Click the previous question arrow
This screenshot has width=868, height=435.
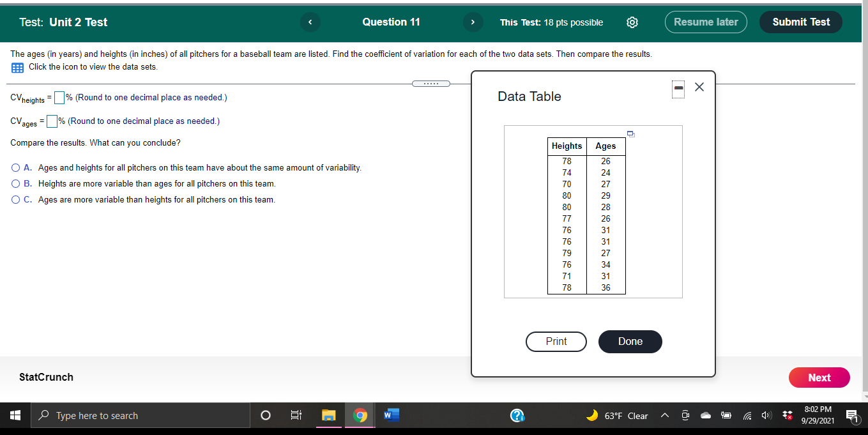(310, 22)
